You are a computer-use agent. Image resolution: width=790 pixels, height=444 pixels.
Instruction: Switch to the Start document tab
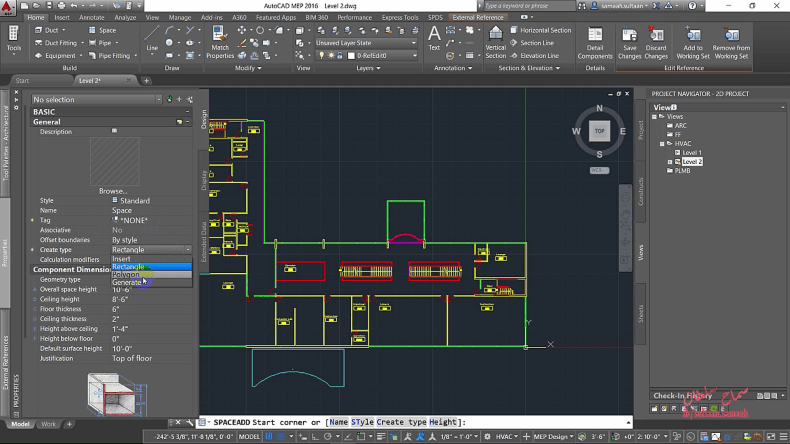pyautogui.click(x=22, y=81)
